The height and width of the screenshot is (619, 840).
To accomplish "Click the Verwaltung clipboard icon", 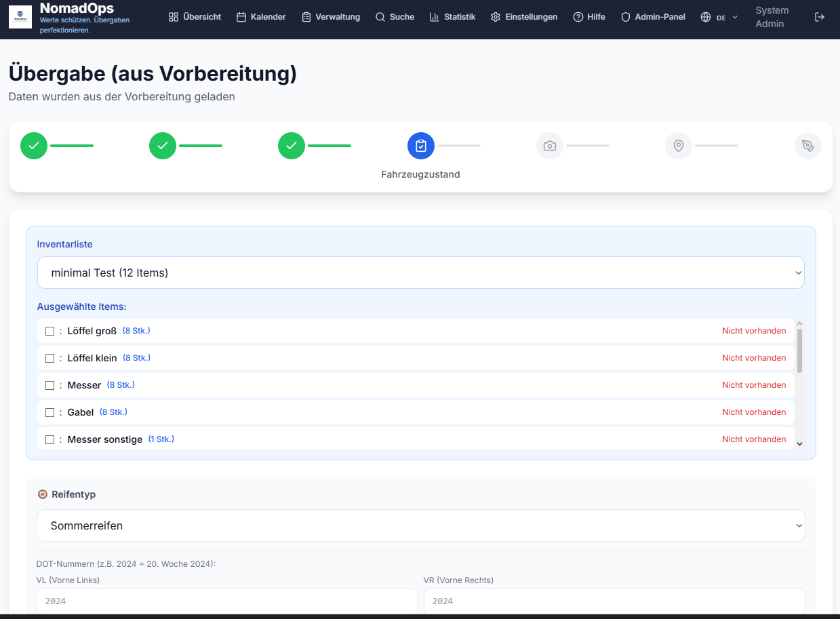I will (306, 17).
